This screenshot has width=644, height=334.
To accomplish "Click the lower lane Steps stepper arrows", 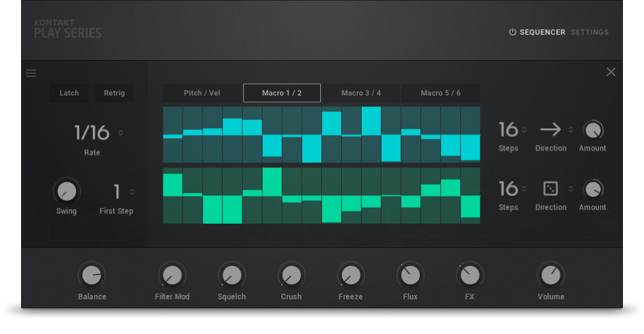I will (x=524, y=189).
